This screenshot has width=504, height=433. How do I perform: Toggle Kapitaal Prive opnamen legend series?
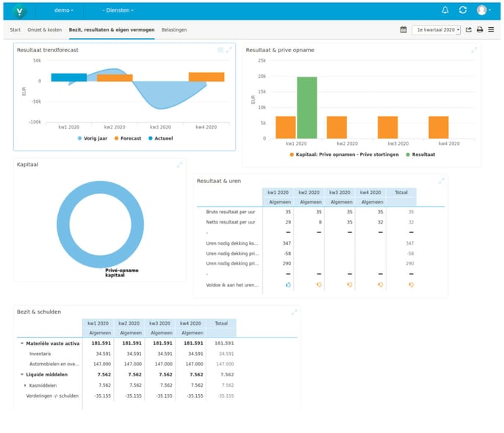click(x=344, y=154)
